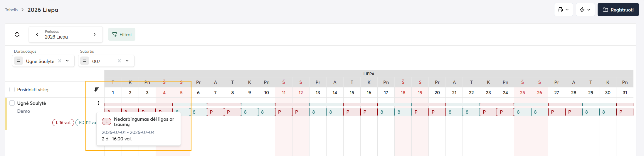
Task: Select the P cell for day 31
Action: (x=625, y=112)
